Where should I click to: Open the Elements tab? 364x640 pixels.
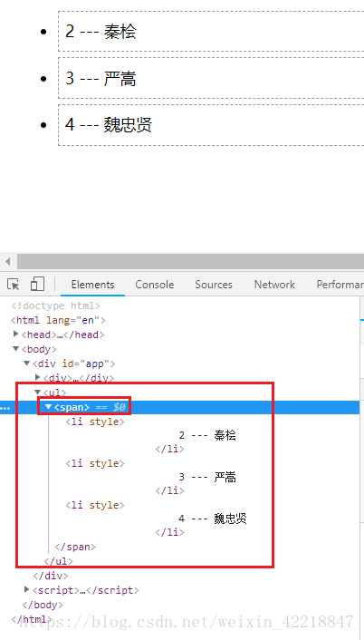[92, 285]
